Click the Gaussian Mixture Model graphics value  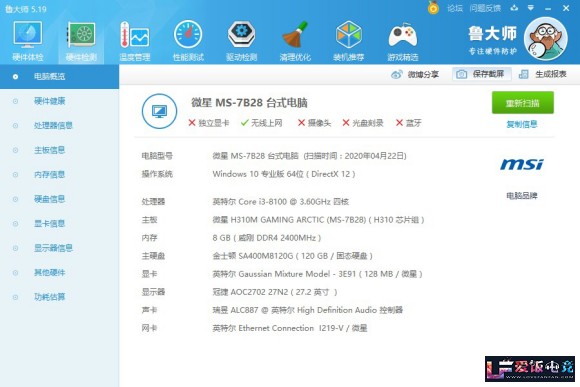(317, 274)
